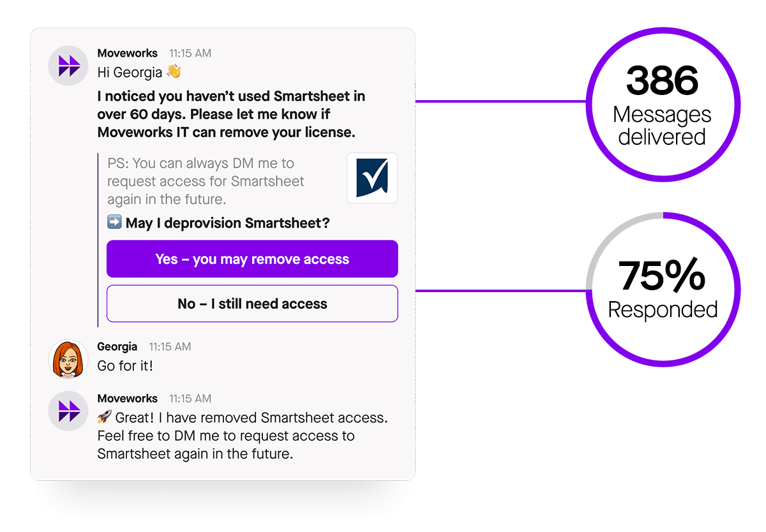Click the waving hand emoji after Hi Georgia
This screenshot has height=532, width=766.
coord(174,72)
